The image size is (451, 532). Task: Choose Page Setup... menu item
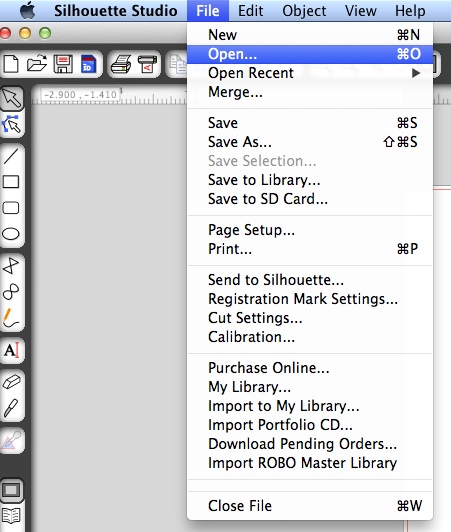tap(310, 230)
